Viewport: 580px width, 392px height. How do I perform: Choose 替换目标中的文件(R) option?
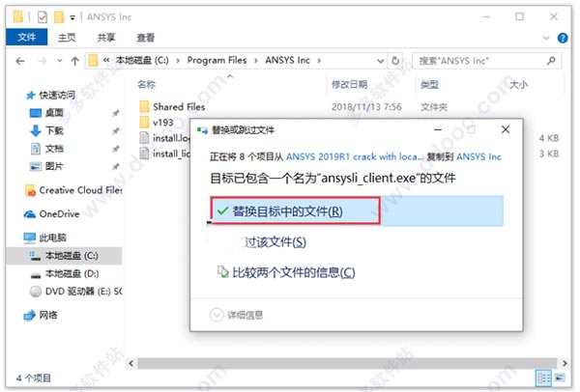357,210
